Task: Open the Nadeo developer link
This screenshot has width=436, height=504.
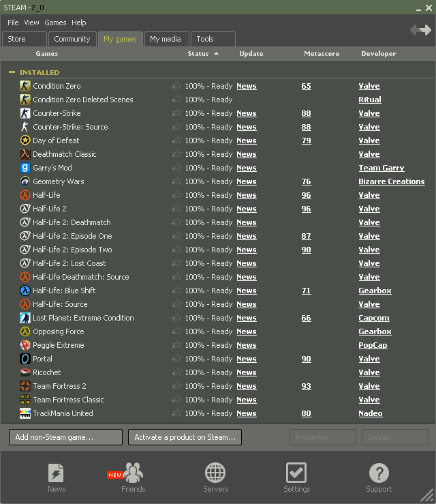Action: [x=371, y=413]
